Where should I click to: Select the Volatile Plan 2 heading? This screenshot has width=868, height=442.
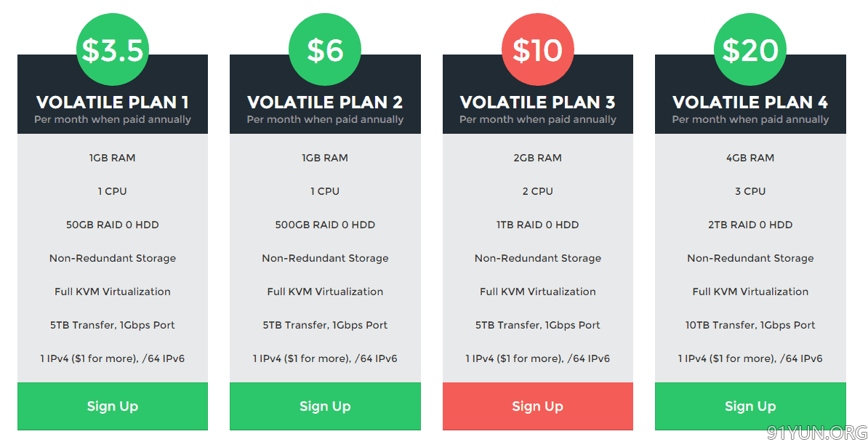[x=325, y=102]
